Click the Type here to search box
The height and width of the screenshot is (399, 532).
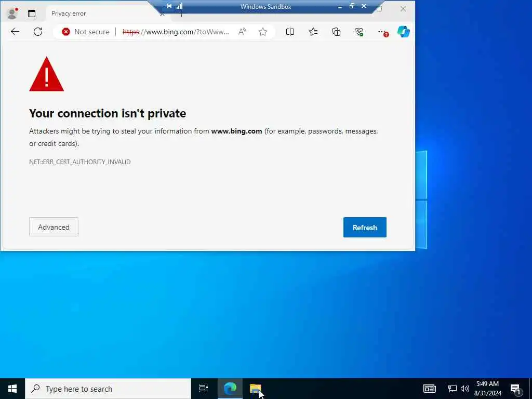(x=108, y=389)
